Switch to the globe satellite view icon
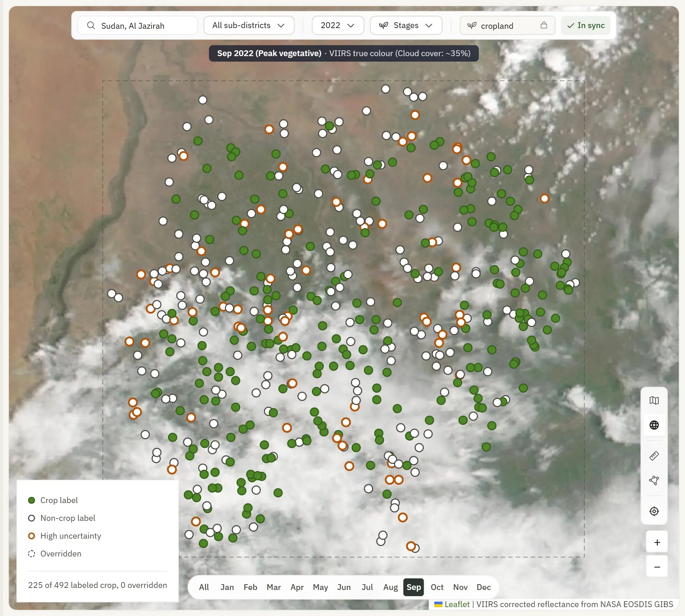Image resolution: width=685 pixels, height=616 pixels. click(x=654, y=425)
